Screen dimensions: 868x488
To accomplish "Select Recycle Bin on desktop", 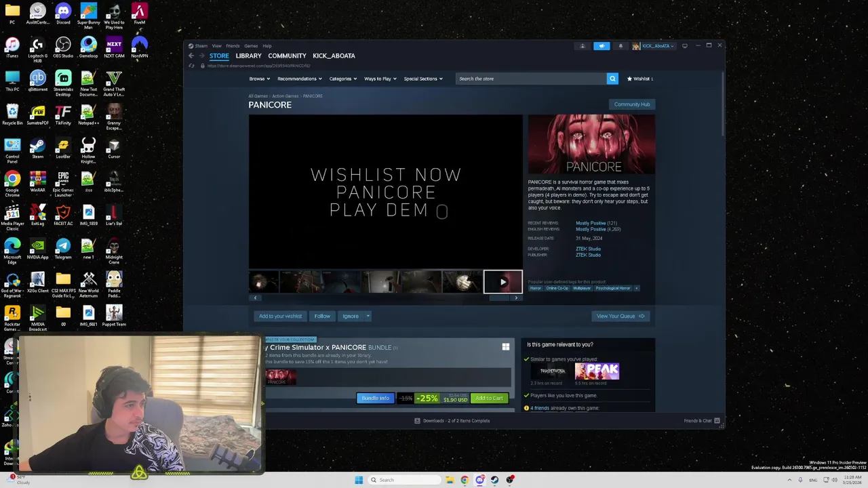I will pyautogui.click(x=12, y=115).
